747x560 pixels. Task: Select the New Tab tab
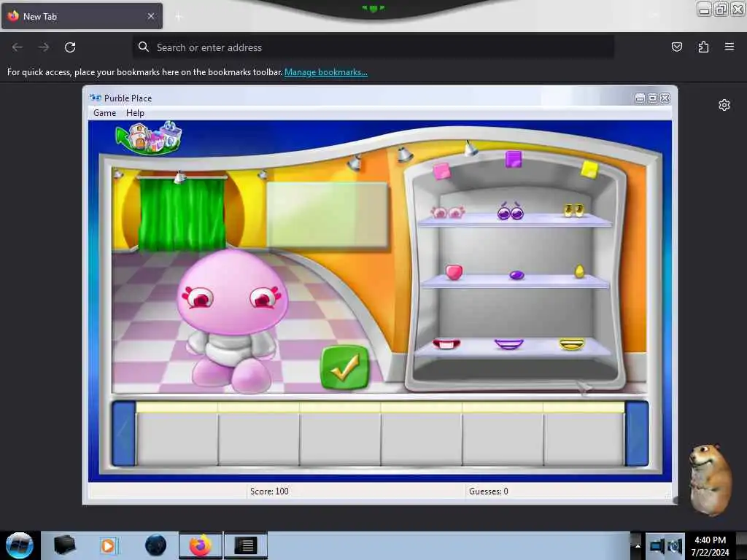(82, 16)
